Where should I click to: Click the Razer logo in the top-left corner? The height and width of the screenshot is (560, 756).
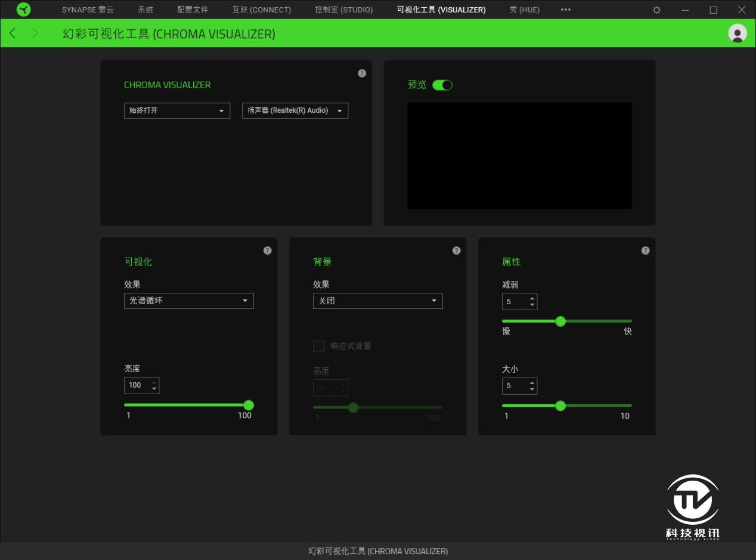[x=23, y=10]
